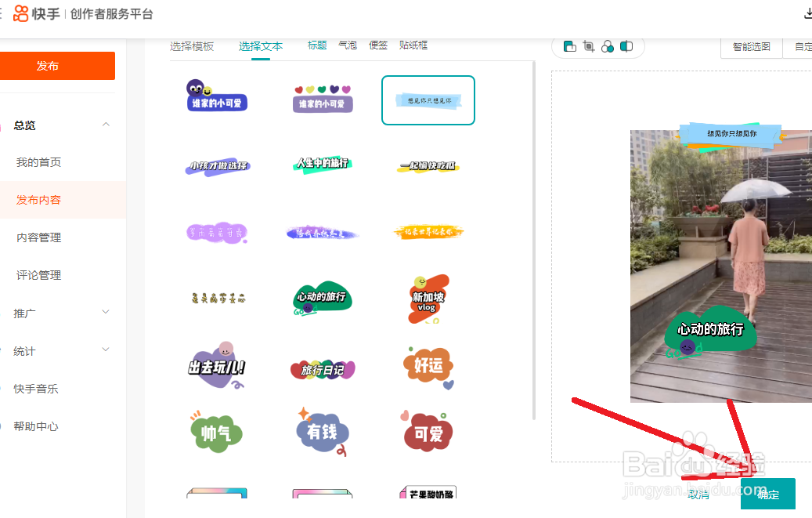Select the crop icon in the preview toolbar

[x=588, y=46]
